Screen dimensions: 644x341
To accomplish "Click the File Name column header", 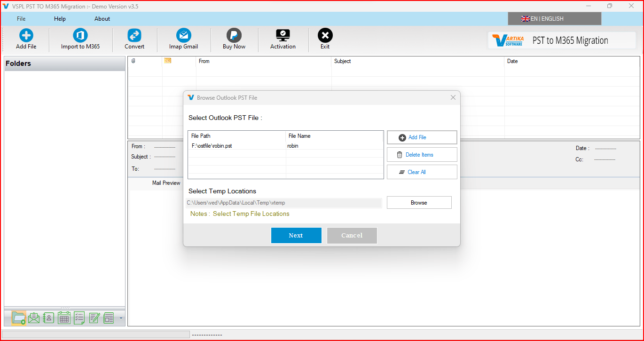I will (x=334, y=136).
